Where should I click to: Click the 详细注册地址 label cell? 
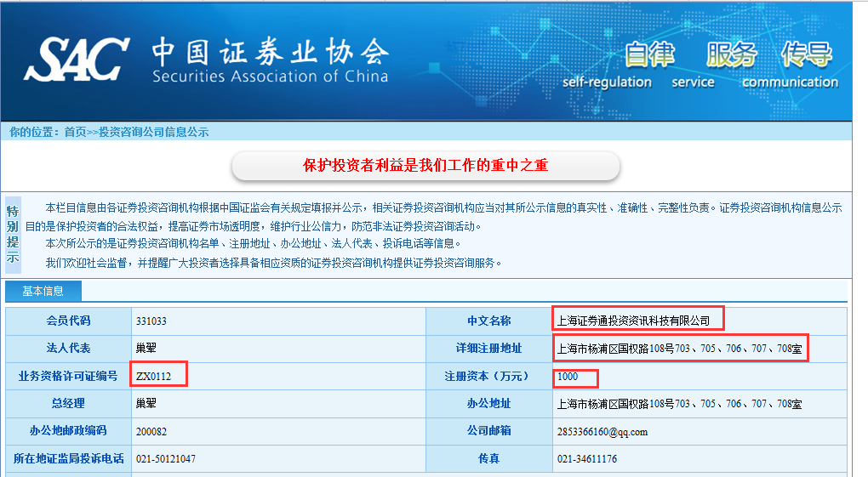488,348
